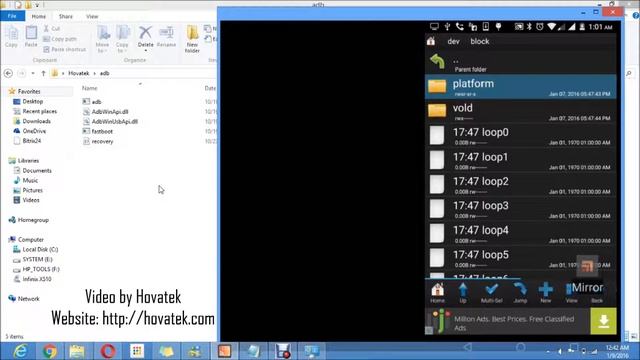Image resolution: width=640 pixels, height=360 pixels.
Task: Click the Explorer Up one level arrow
Action: pyautogui.click(x=43, y=73)
